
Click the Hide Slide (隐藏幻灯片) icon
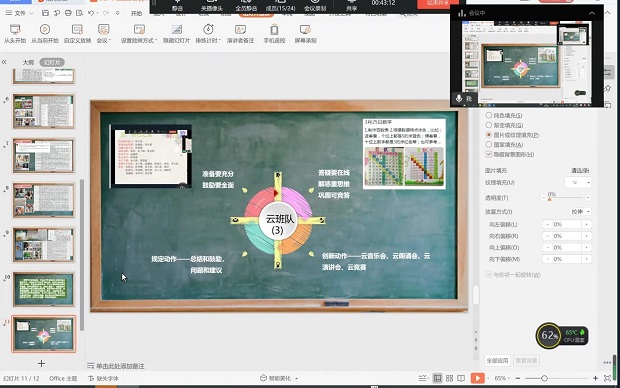click(176, 30)
